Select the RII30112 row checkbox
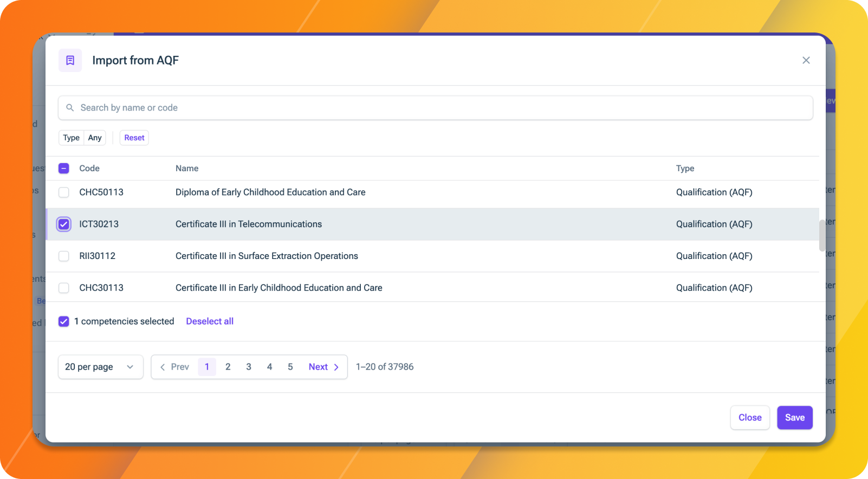Viewport: 868px width, 479px height. tap(64, 256)
